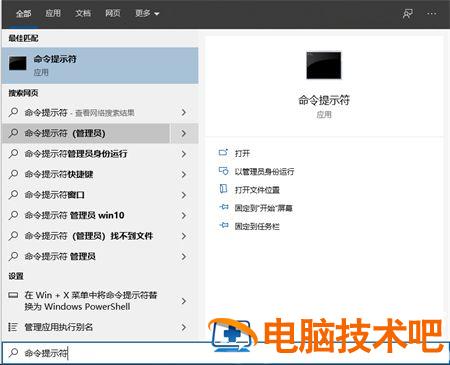Open the 更多 dropdown
450x365 pixels.
(147, 13)
